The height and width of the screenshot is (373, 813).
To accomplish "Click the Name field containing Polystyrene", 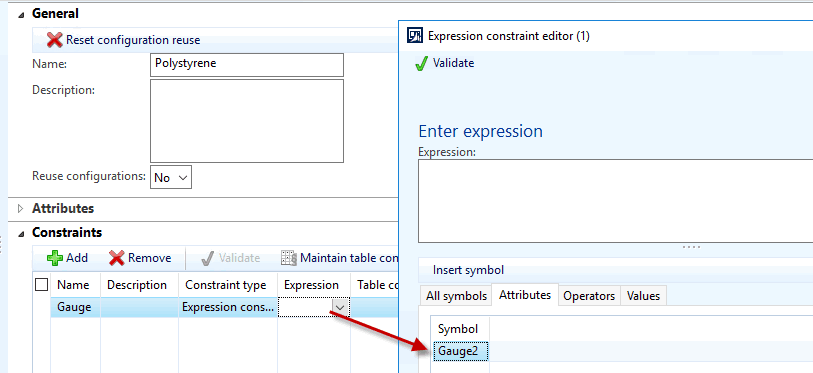I will 247,64.
